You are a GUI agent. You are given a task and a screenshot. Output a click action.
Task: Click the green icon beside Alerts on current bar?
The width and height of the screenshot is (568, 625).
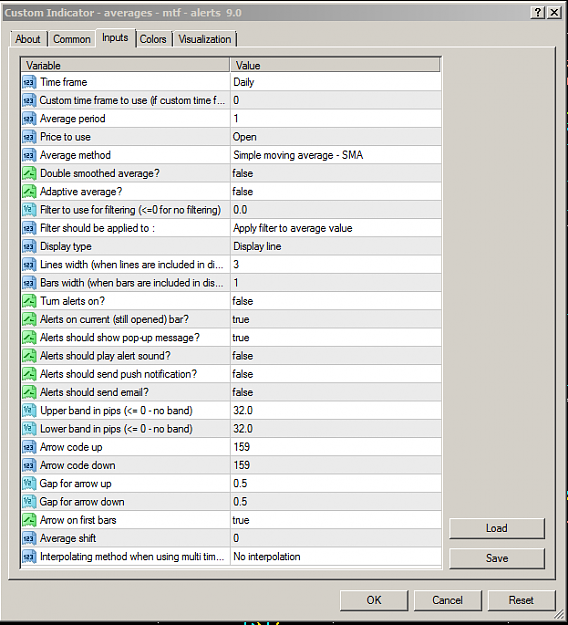29,320
